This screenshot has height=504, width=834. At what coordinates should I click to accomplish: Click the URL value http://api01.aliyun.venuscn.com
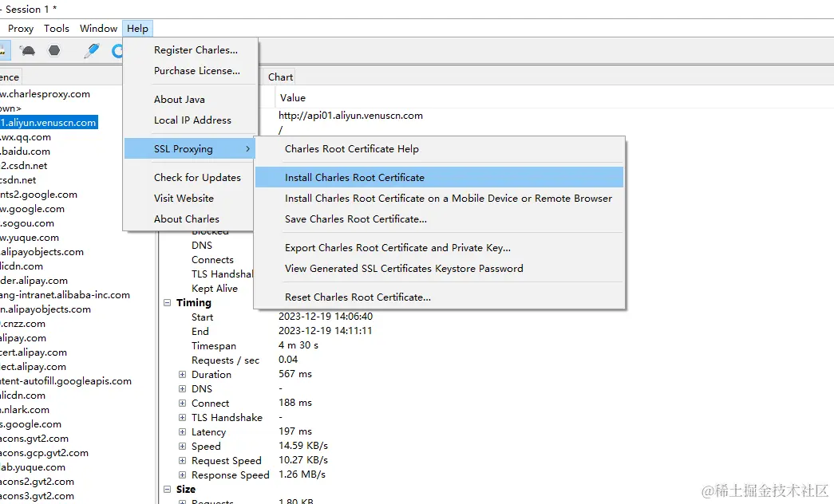350,116
